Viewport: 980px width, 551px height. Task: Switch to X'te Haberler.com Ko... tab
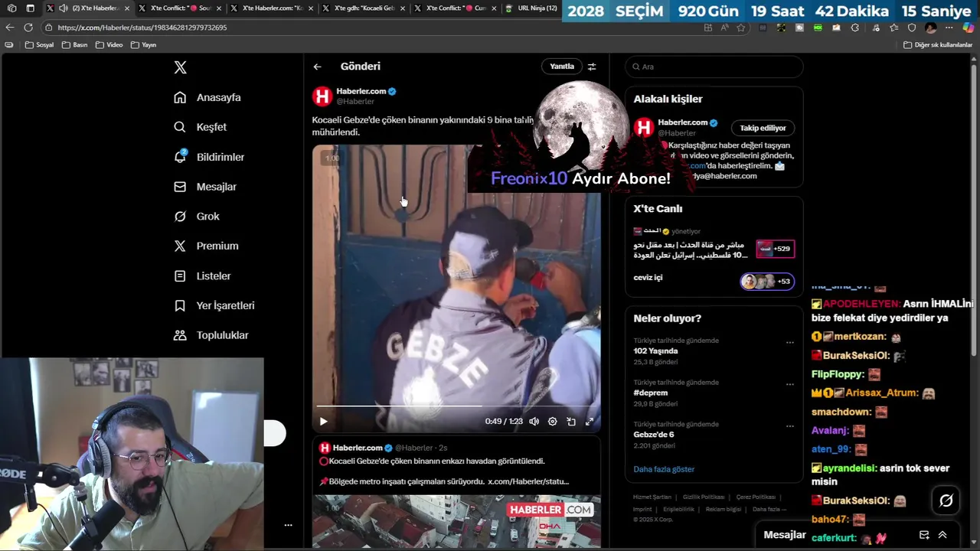point(271,8)
